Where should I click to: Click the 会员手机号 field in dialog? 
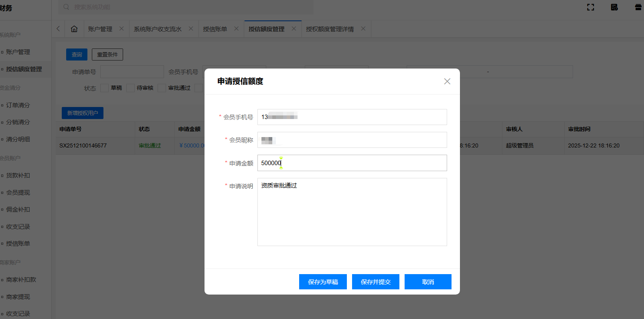coord(352,117)
